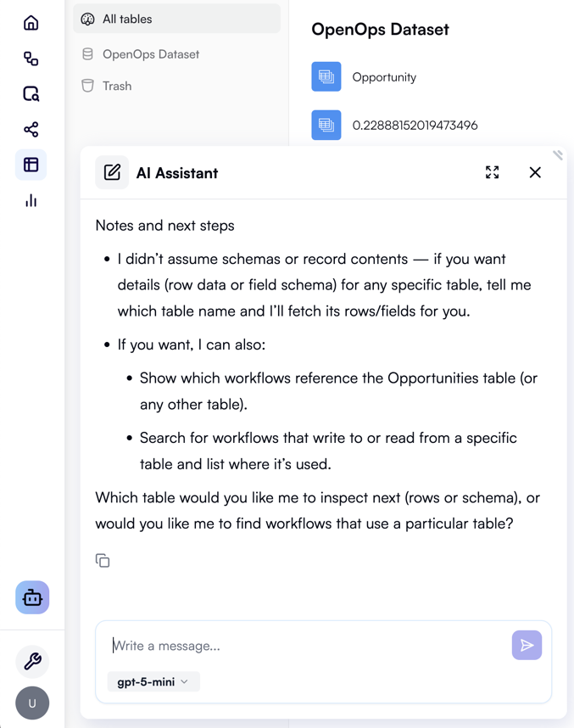Start a new chat via compose icon
Viewport: 574px width, 728px height.
tap(112, 172)
